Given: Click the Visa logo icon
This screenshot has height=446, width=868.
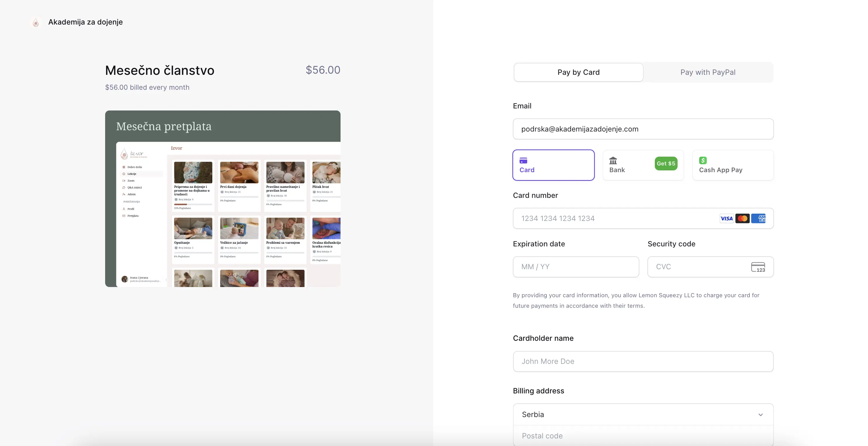Looking at the screenshot, I should pos(726,218).
